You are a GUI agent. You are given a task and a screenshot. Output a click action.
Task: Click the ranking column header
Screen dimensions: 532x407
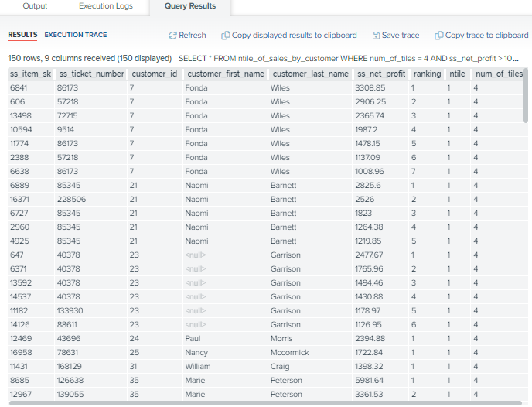[x=427, y=74]
